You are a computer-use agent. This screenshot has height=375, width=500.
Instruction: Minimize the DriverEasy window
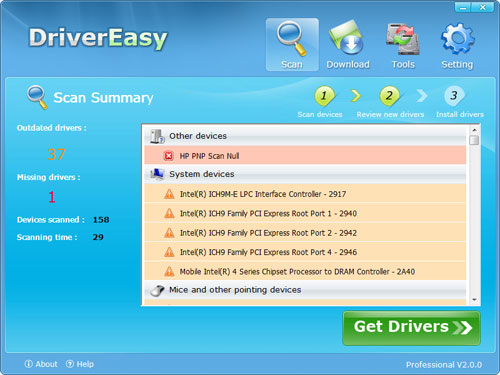(x=463, y=7)
